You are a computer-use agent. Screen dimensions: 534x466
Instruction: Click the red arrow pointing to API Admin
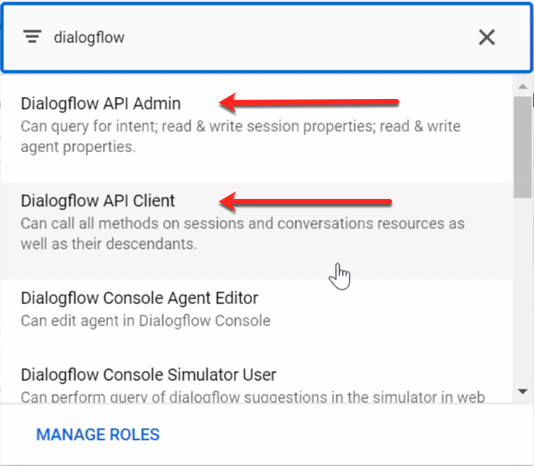click(x=309, y=102)
